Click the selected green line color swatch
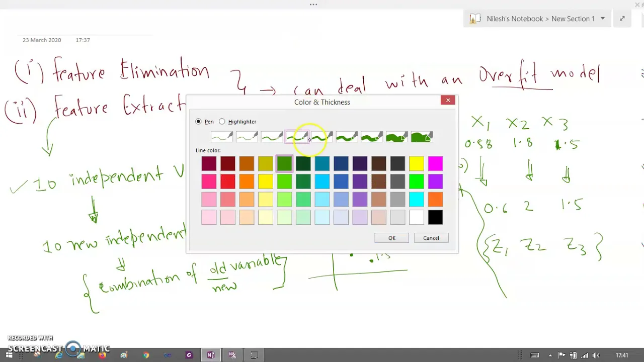This screenshot has width=644, height=362. pos(284,163)
